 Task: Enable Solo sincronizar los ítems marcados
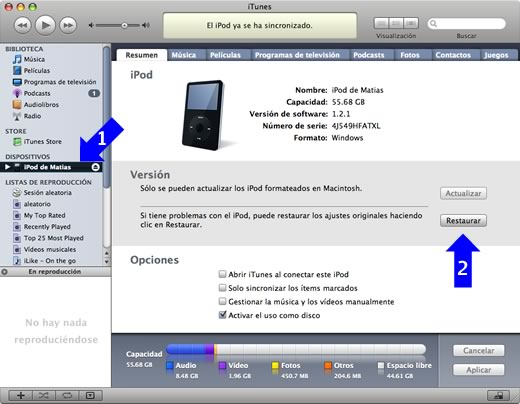coord(222,288)
